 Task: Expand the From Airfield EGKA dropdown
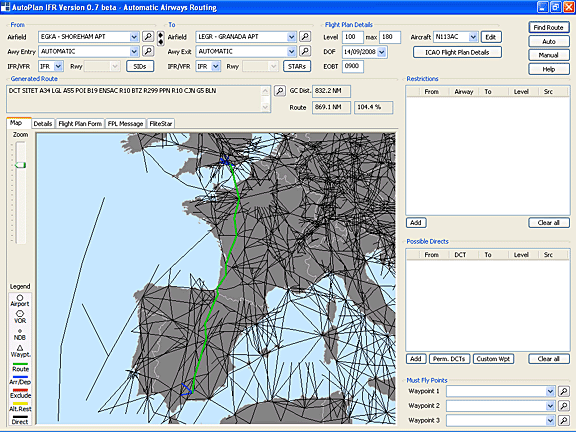[x=134, y=37]
